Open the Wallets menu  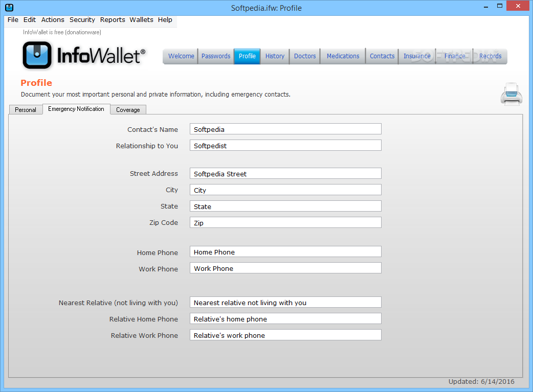(141, 20)
